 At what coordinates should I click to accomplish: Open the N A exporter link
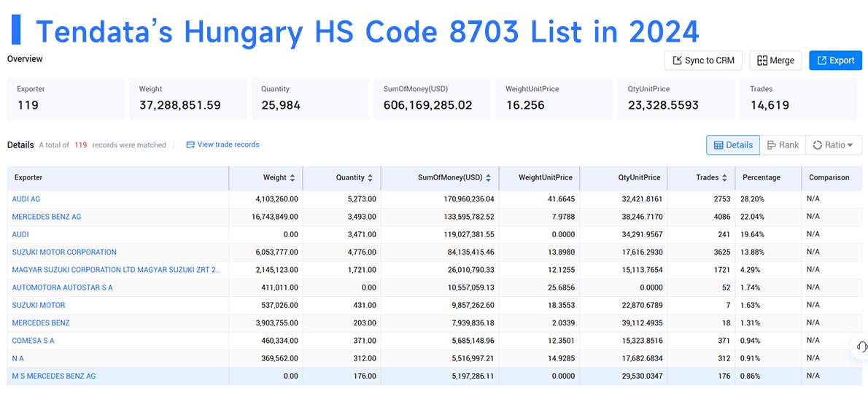point(18,358)
